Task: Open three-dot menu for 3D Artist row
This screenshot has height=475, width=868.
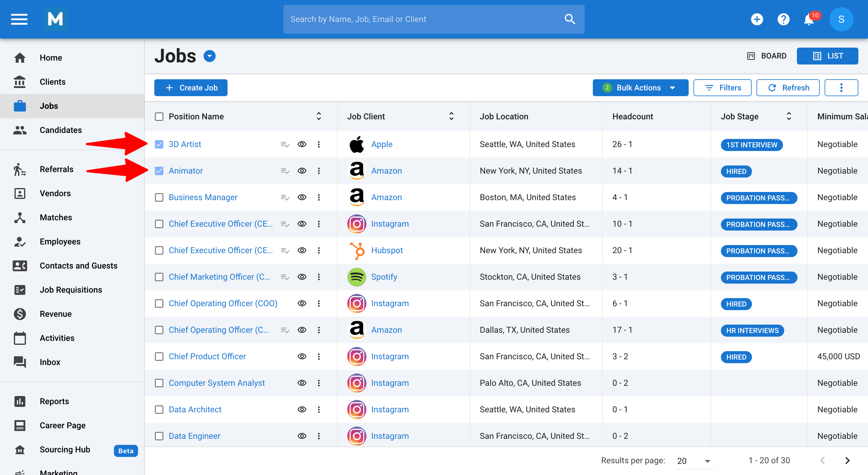Action: (319, 144)
